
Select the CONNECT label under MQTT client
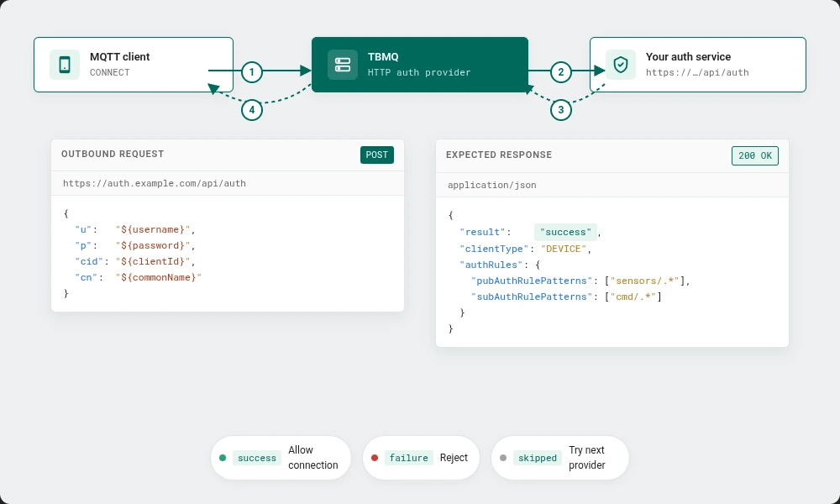click(110, 72)
